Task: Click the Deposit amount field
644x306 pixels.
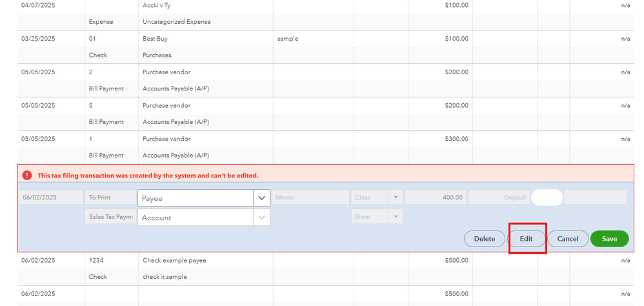Action: (498, 198)
